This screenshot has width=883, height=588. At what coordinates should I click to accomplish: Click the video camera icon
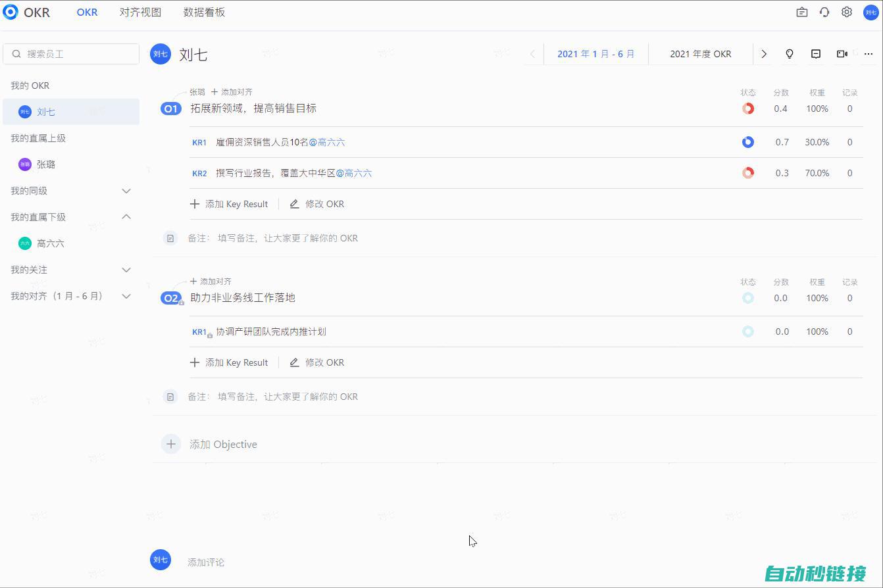coord(842,54)
